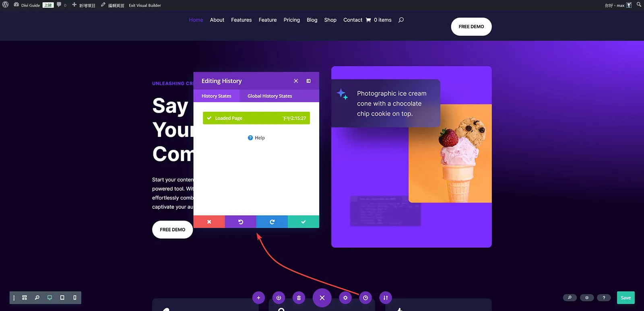Open the layers icon near Save
Viewport: 644px width, 311px height.
click(x=587, y=298)
